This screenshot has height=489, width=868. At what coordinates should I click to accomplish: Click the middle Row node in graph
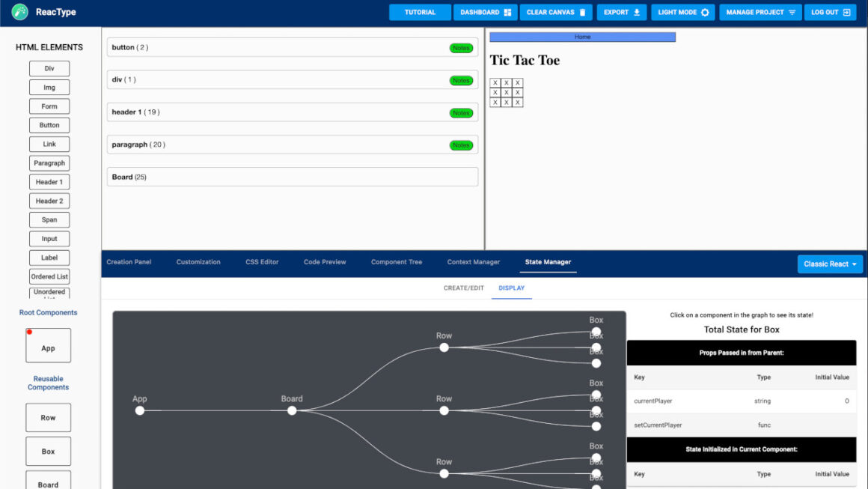(x=444, y=410)
